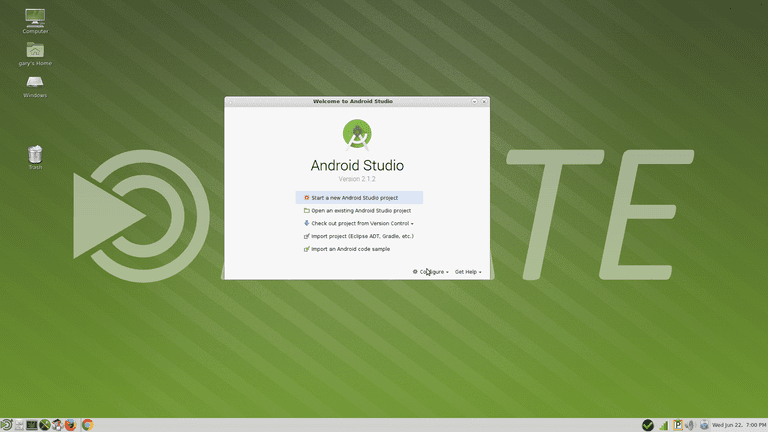Open the network signal tray icon
The image size is (768, 432).
pyautogui.click(x=664, y=426)
